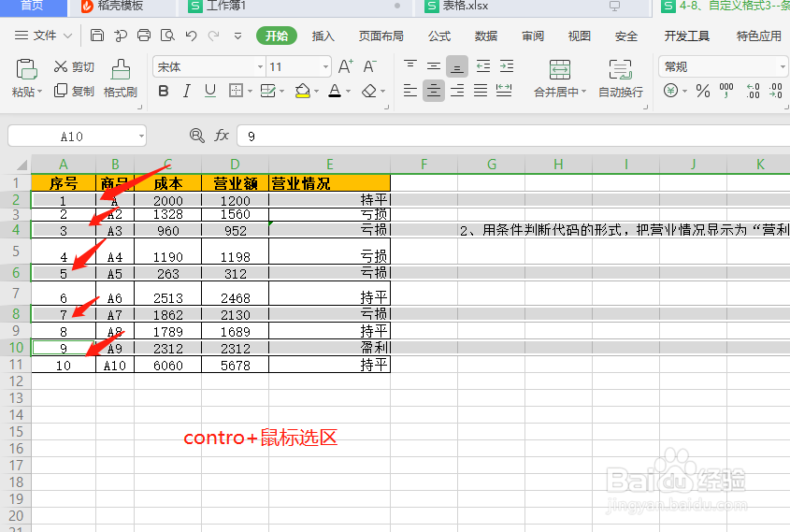Open 开发工具 ribbon tab
Screen dimensions: 790x532
click(x=687, y=36)
